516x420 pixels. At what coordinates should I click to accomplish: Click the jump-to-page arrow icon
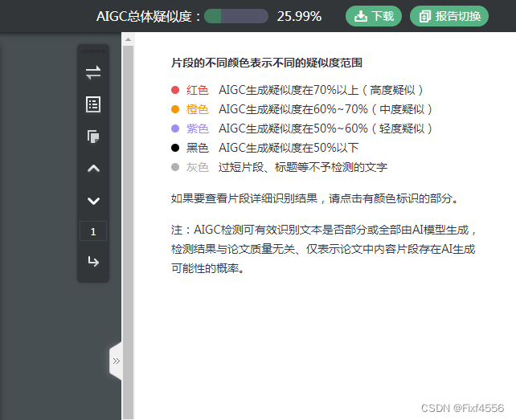click(93, 262)
